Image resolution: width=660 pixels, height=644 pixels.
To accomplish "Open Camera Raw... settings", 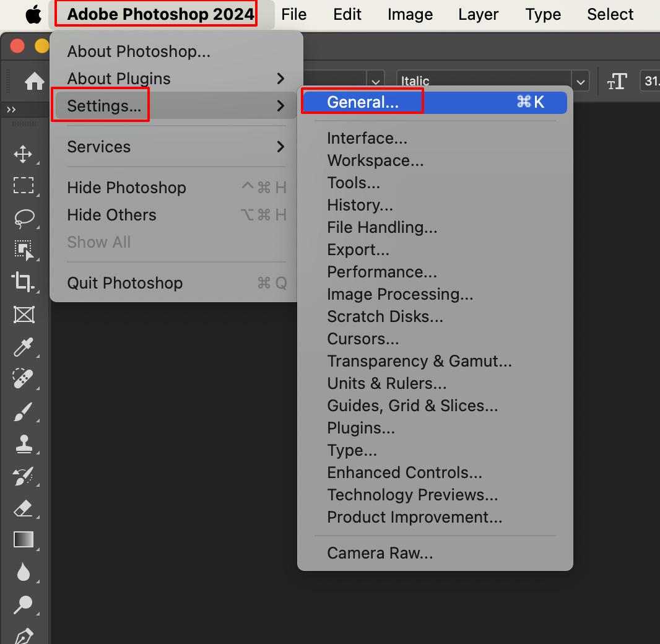I will click(435, 553).
